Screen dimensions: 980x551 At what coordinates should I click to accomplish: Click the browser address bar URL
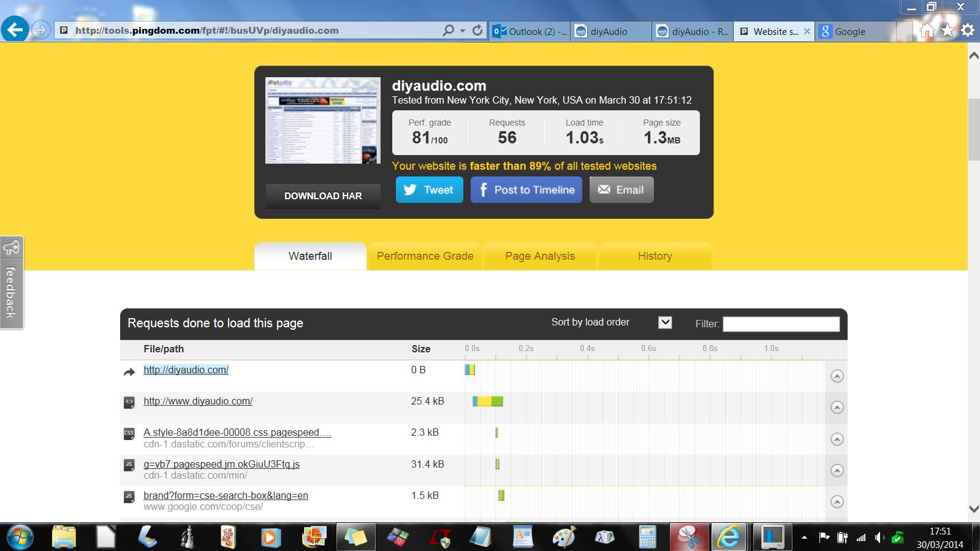tap(207, 30)
